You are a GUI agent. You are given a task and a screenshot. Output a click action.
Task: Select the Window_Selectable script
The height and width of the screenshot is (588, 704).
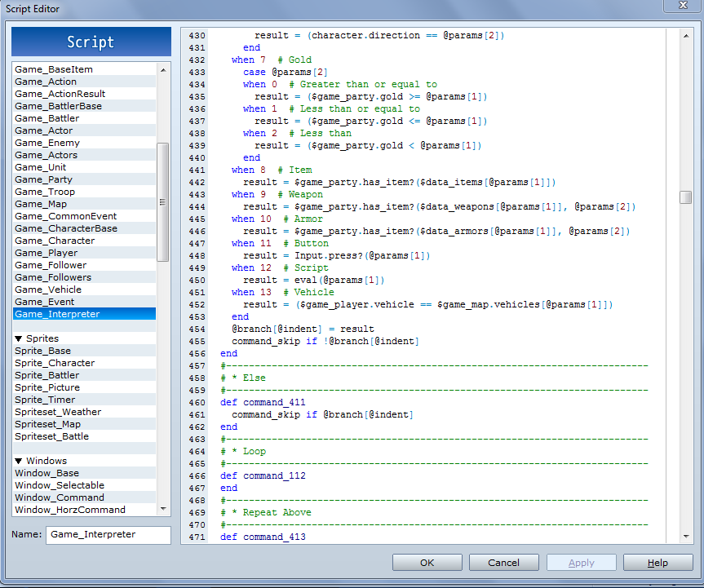click(x=60, y=485)
